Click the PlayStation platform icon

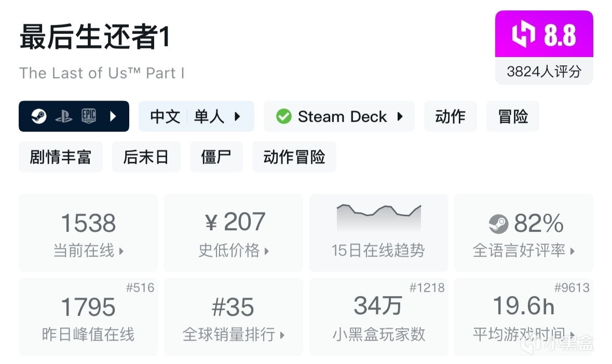tap(63, 116)
